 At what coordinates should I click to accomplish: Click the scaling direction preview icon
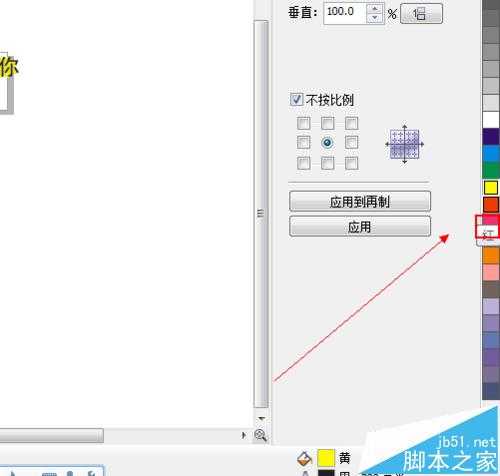coord(405,144)
